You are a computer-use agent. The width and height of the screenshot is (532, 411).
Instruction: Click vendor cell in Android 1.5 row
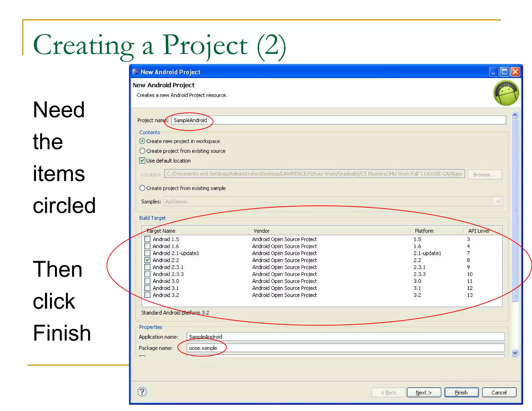click(x=284, y=239)
